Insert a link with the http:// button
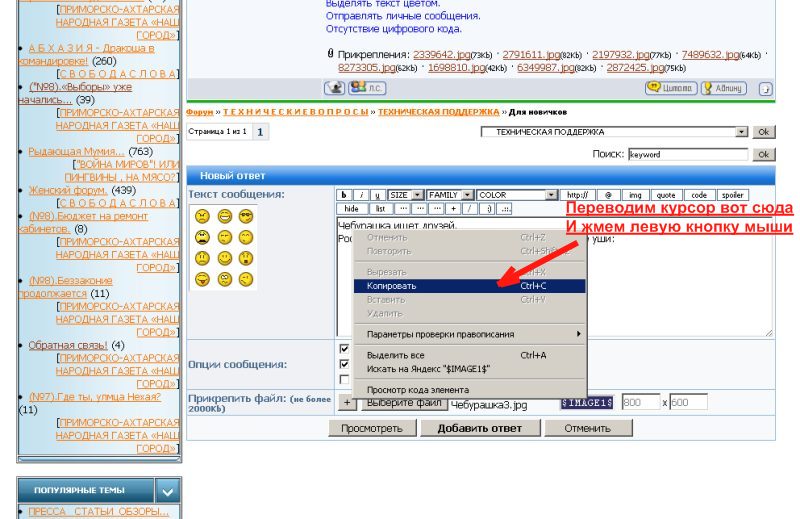The height and width of the screenshot is (519, 800). click(578, 195)
